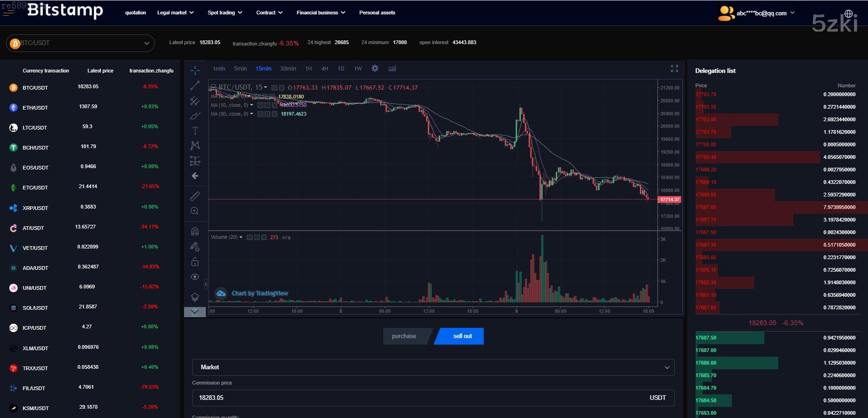Select the Text annotation tool
This screenshot has height=418, width=868.
click(195, 131)
